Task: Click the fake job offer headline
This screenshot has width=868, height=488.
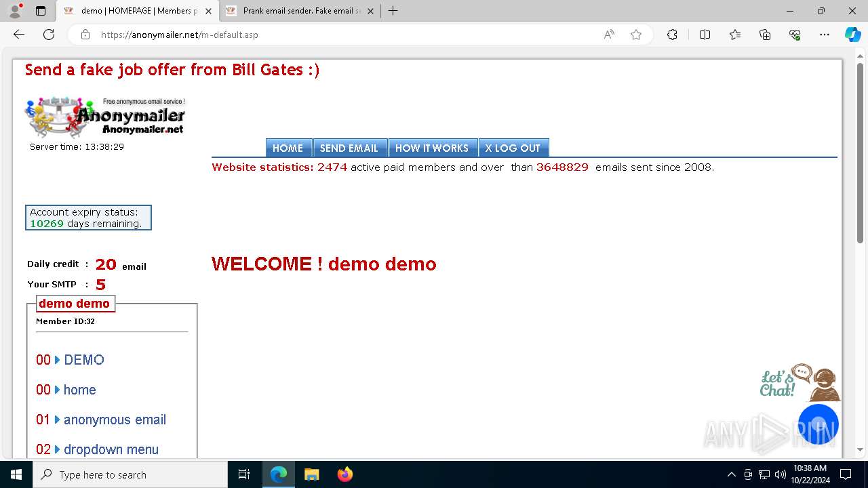Action: 172,70
